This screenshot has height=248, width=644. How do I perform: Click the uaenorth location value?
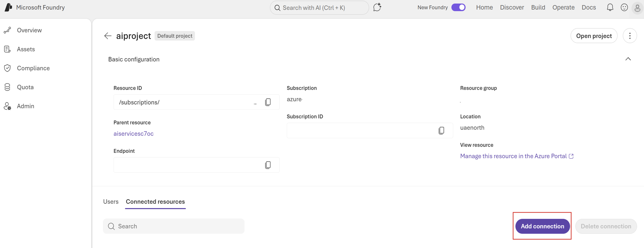[472, 128]
